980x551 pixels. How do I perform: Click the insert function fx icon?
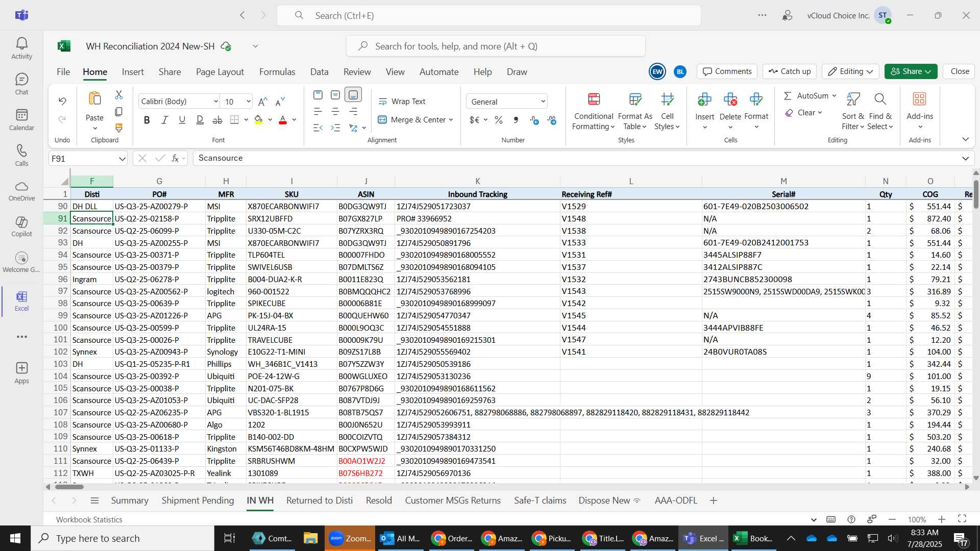(x=175, y=158)
